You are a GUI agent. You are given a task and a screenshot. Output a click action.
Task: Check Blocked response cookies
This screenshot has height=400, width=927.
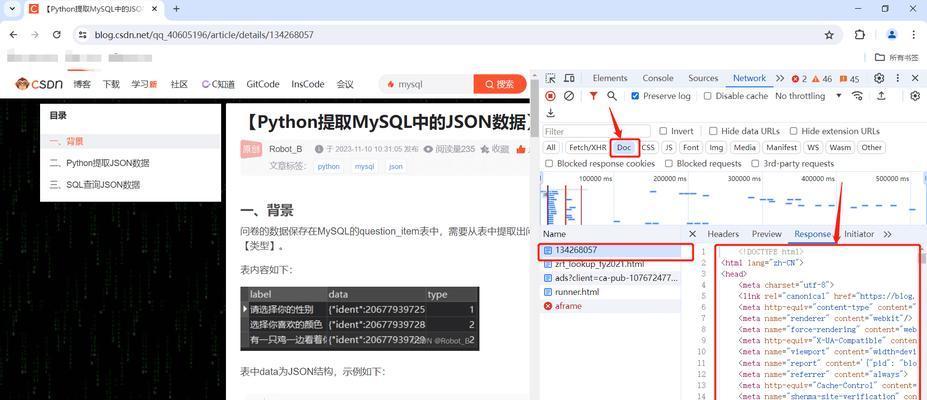pos(549,164)
